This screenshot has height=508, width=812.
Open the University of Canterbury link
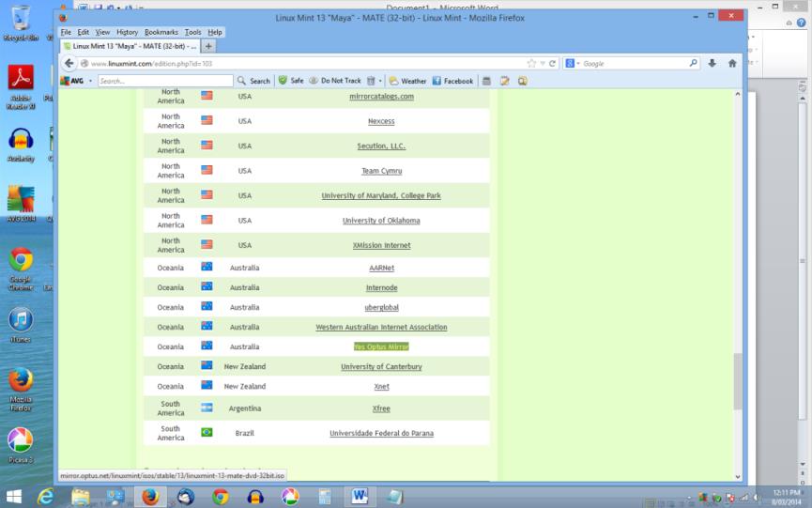381,366
